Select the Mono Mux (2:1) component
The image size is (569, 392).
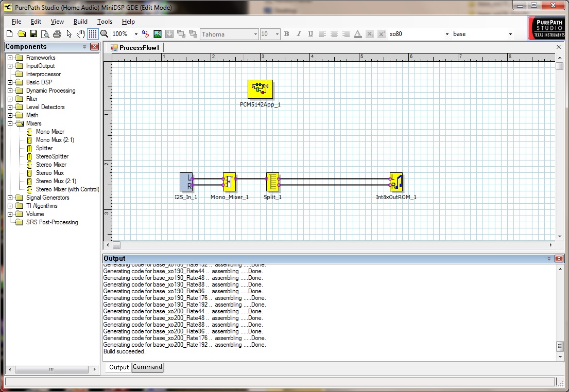55,140
